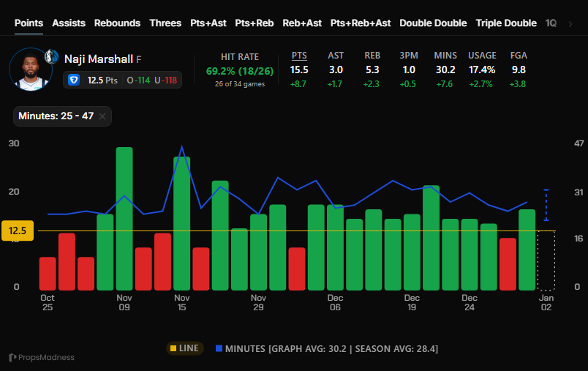Switch to the Assists tab
Screen dimensions: 588x371
tap(69, 23)
